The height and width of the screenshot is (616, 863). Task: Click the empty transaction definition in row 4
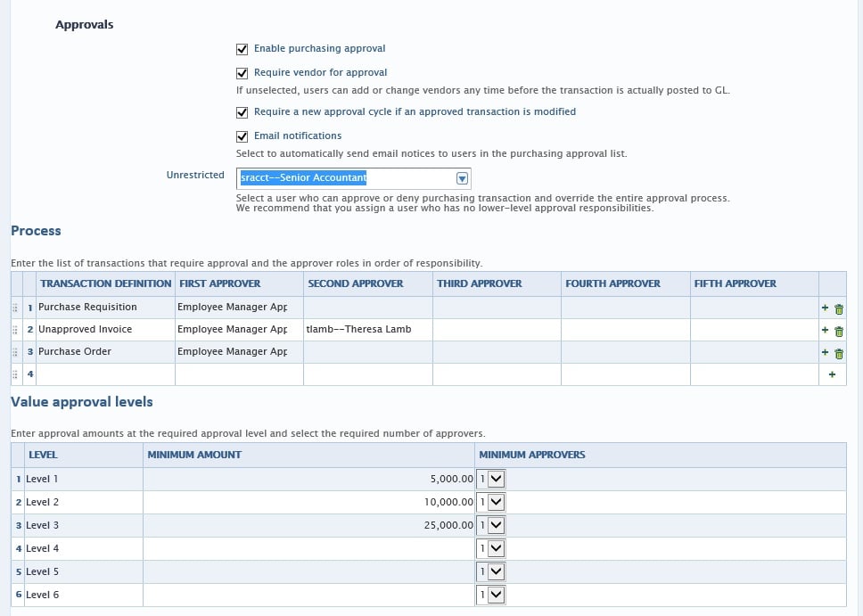(106, 374)
